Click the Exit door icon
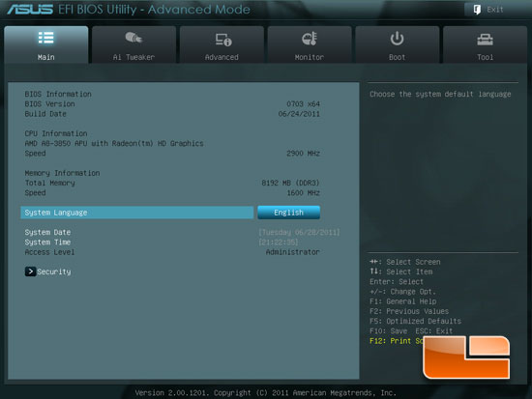 [x=477, y=10]
